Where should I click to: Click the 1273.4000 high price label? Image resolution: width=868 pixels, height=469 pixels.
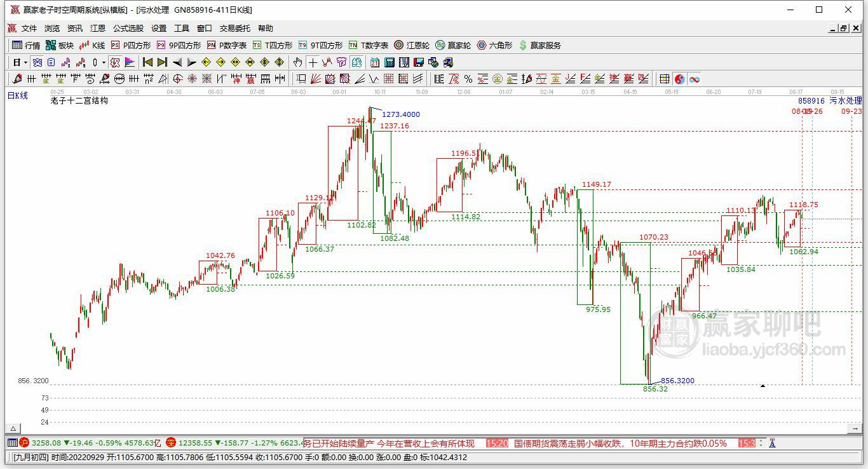[400, 114]
